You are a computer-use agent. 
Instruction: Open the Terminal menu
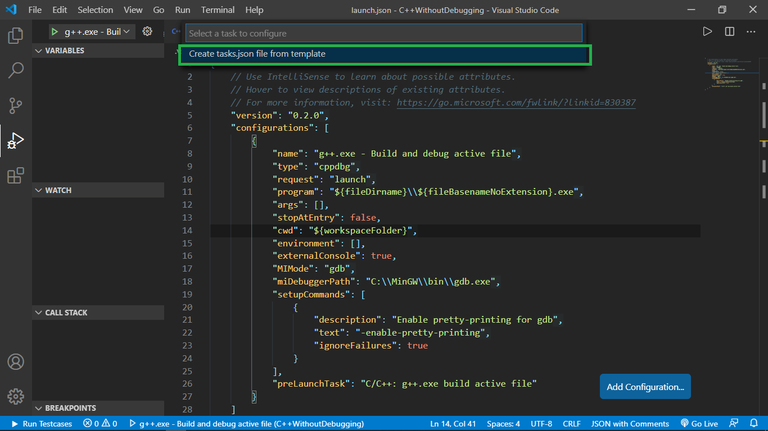217,9
